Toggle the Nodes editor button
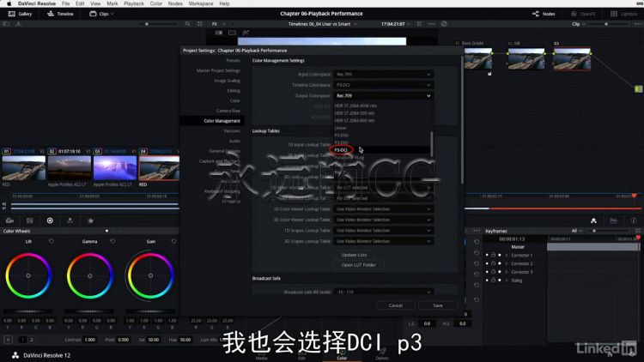The width and height of the screenshot is (644, 362). (544, 14)
